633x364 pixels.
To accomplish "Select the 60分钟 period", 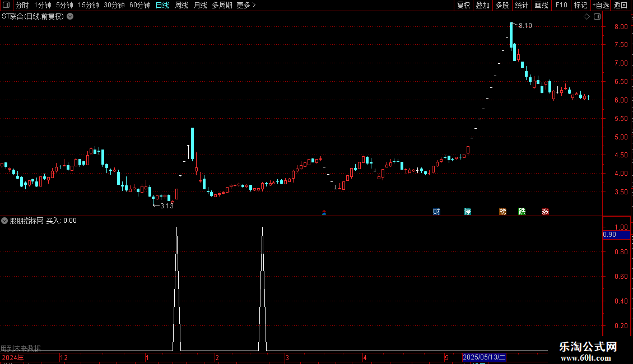I will (139, 5).
